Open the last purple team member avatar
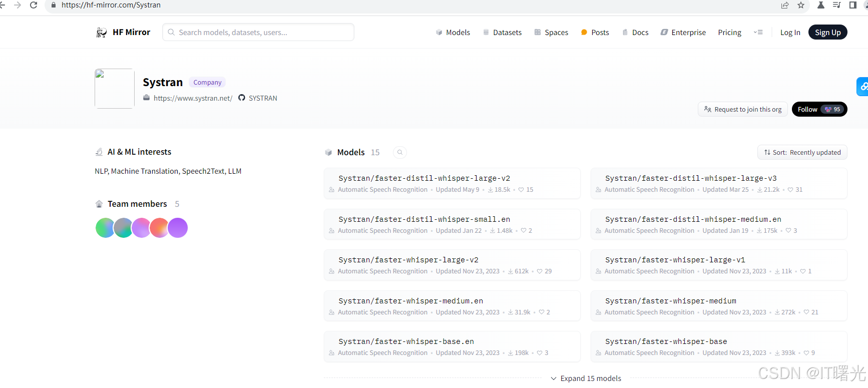Screen dimensions: 868x388 (178, 228)
